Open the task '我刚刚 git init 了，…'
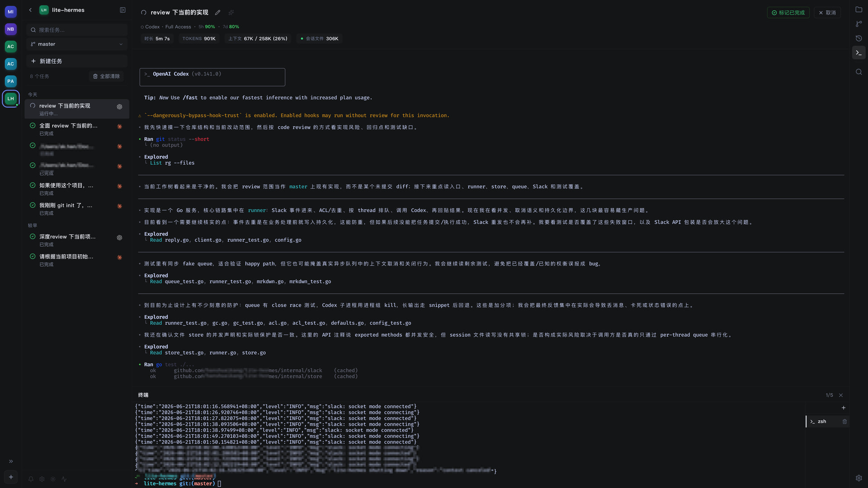 click(x=77, y=209)
